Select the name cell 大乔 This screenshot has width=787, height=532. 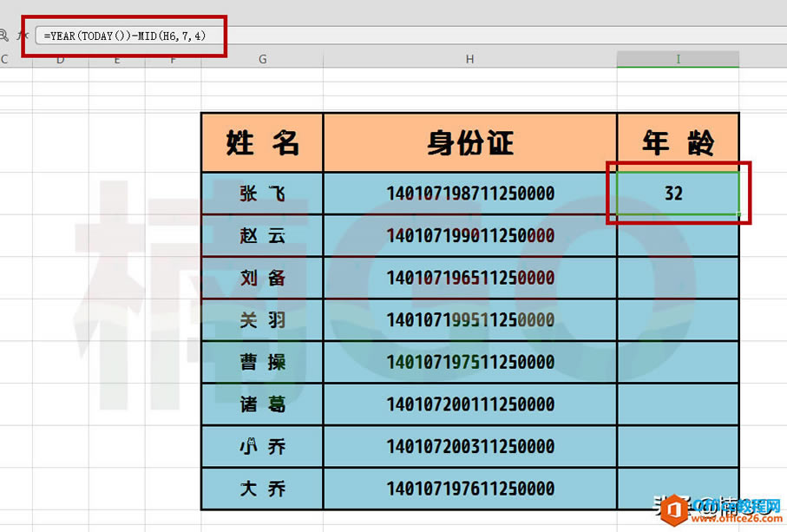pyautogui.click(x=262, y=489)
